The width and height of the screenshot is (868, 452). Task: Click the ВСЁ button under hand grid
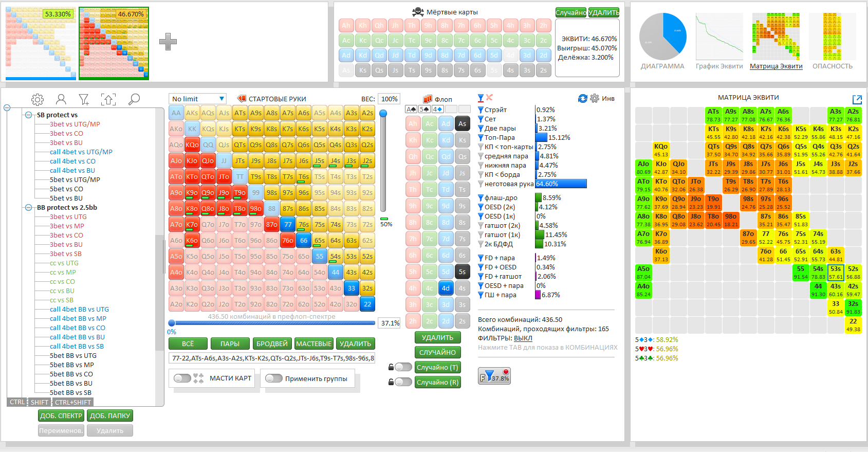point(188,343)
